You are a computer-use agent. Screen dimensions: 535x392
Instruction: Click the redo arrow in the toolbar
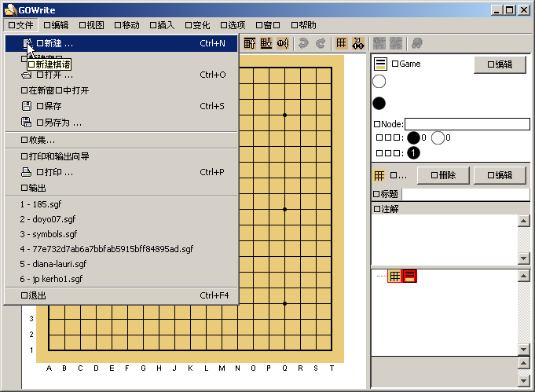(321, 43)
